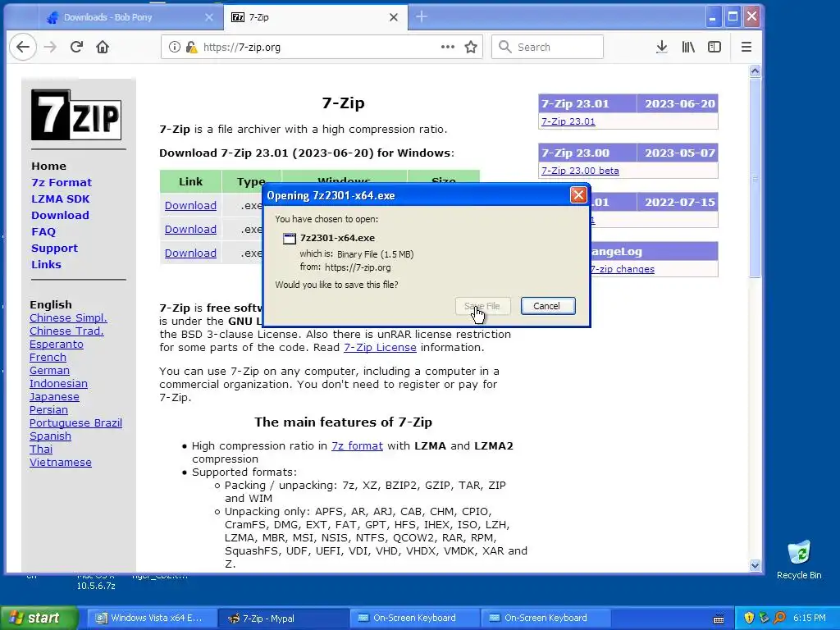Viewport: 840px width, 630px height.
Task: Select the 7-Zip tab
Action: click(316, 17)
